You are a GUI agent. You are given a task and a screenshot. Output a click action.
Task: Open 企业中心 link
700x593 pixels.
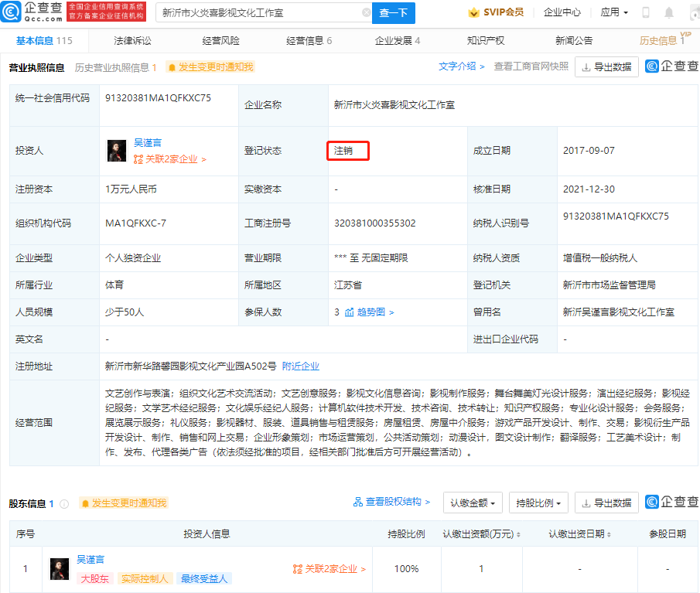562,12
